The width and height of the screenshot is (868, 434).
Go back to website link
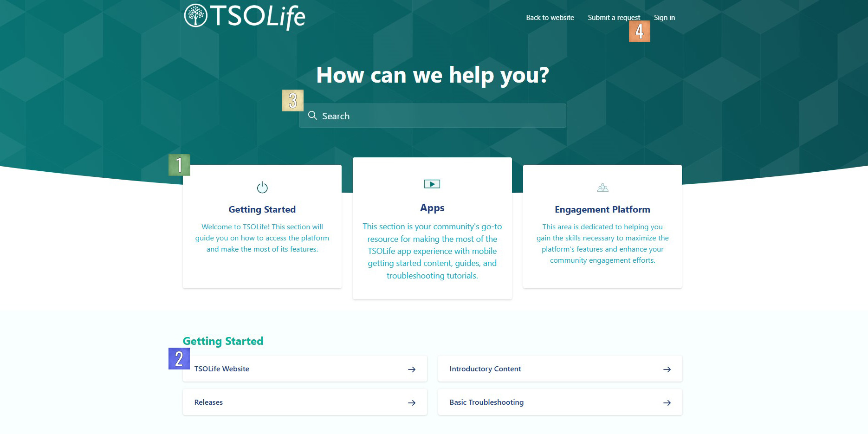pyautogui.click(x=550, y=18)
